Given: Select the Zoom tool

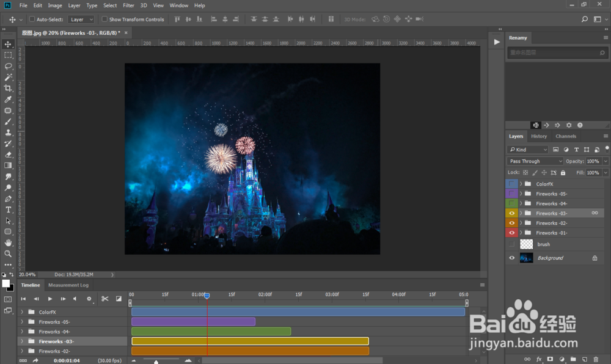Looking at the screenshot, I should [x=8, y=254].
